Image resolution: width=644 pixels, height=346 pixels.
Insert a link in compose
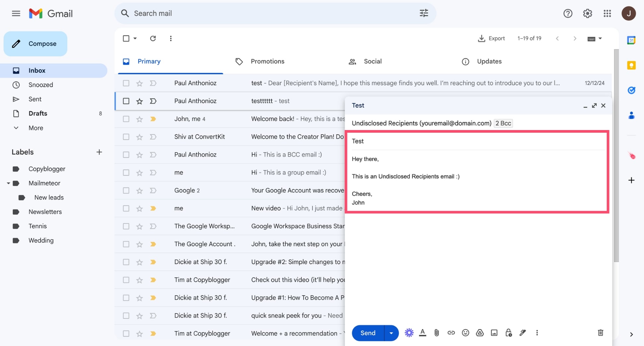click(x=451, y=333)
